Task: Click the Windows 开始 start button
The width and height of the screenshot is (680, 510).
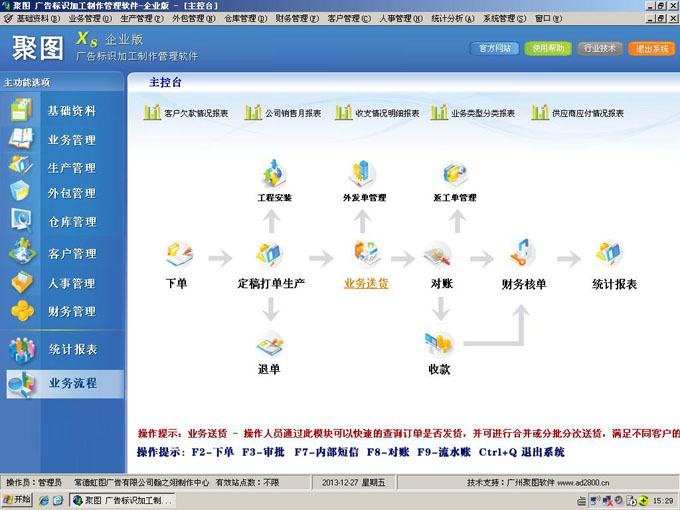Action: (x=18, y=499)
